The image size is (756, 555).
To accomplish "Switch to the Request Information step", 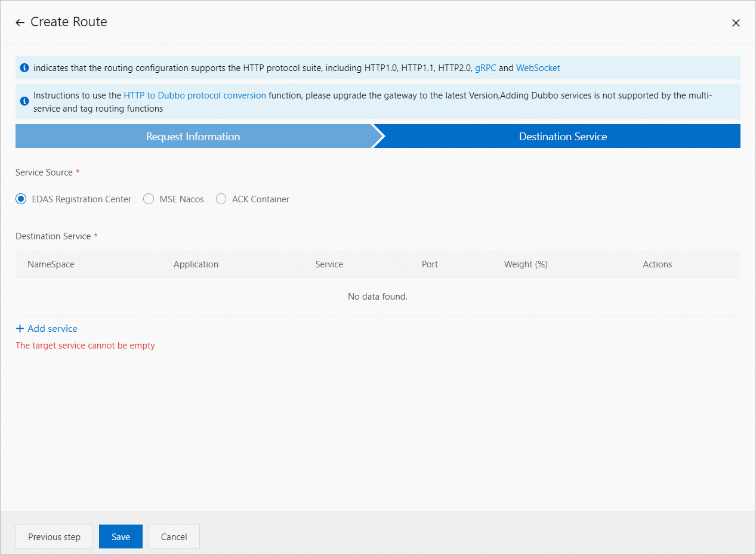I will click(x=193, y=136).
